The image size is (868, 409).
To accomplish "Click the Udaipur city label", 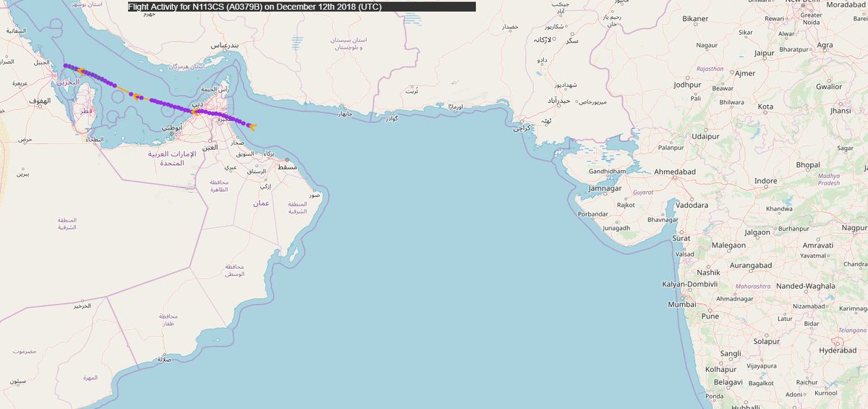I will [x=705, y=135].
